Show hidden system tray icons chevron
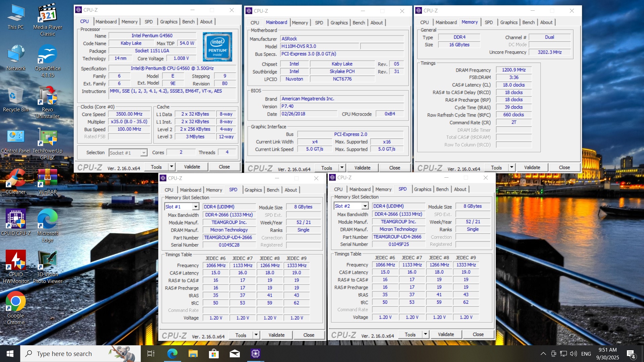 pos(543,354)
